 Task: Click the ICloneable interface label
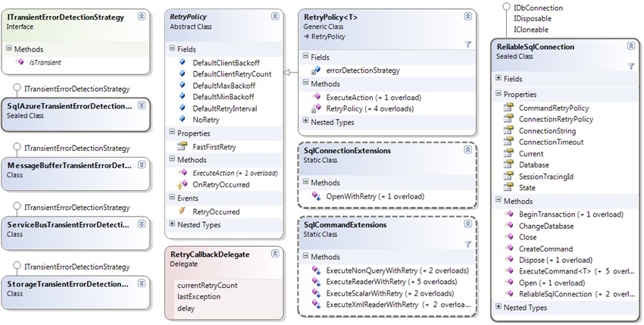pos(530,30)
